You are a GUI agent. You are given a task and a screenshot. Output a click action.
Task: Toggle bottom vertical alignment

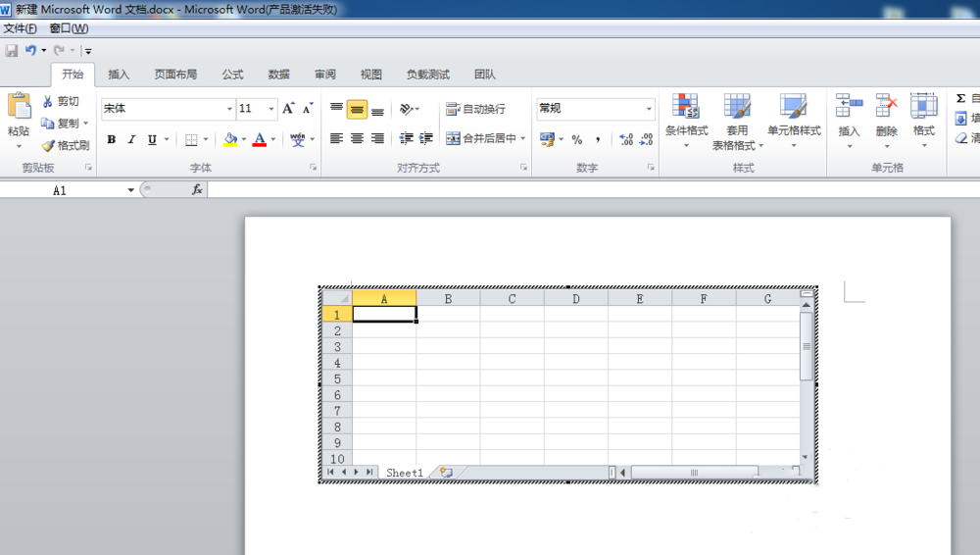(x=377, y=110)
